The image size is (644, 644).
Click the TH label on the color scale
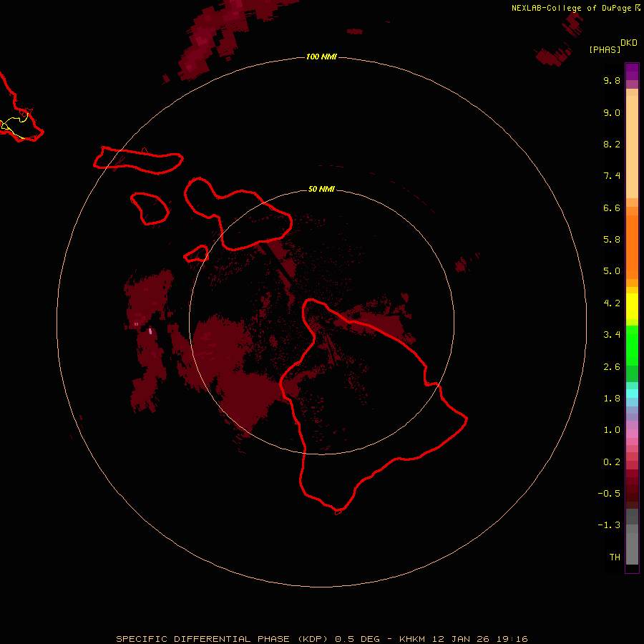tap(615, 557)
